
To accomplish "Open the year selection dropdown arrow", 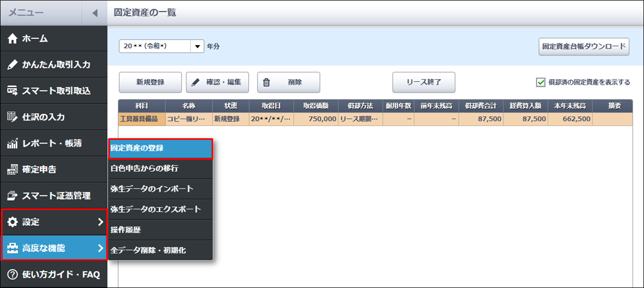I will tap(197, 46).
